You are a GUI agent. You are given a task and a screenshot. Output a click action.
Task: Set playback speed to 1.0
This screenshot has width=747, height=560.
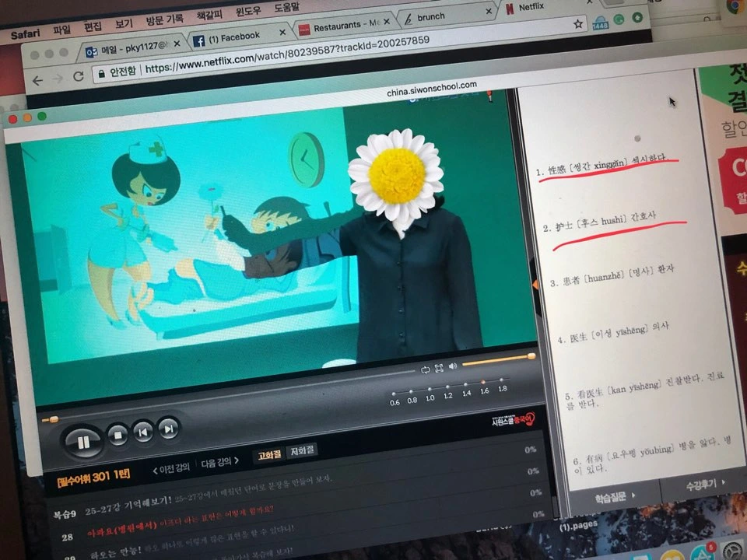click(x=430, y=394)
